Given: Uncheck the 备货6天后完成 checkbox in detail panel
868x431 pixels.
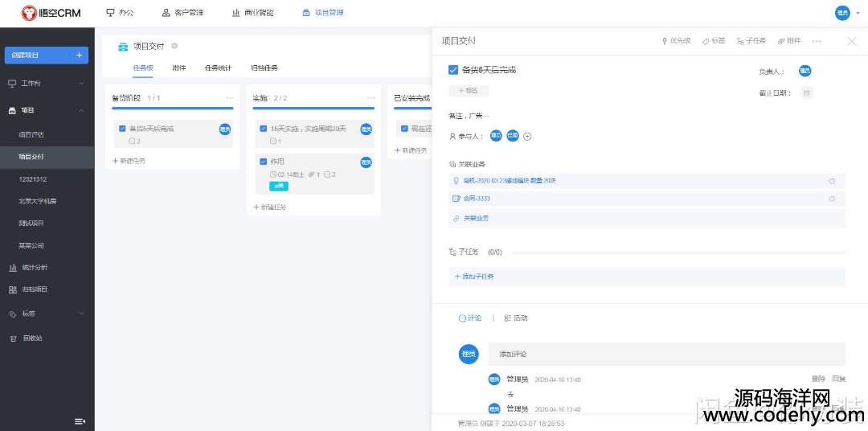Looking at the screenshot, I should pyautogui.click(x=453, y=70).
